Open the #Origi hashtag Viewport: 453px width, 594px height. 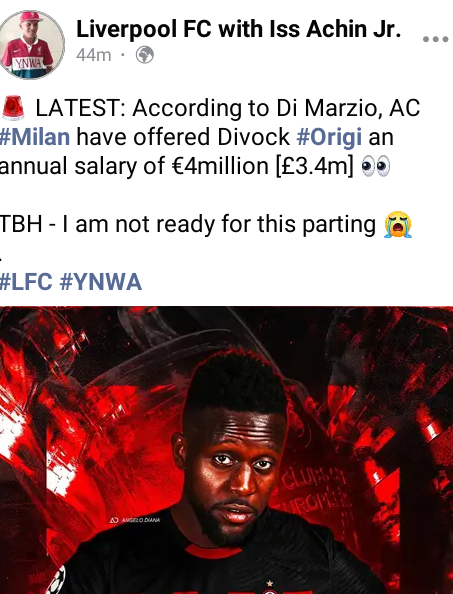pos(329,137)
